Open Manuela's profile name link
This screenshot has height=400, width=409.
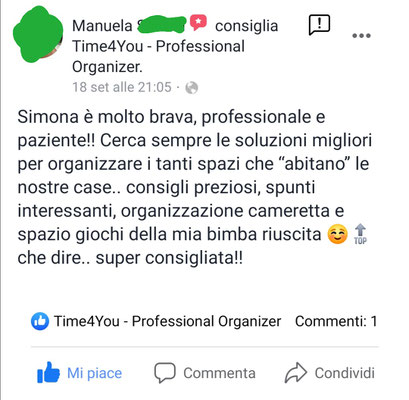[x=128, y=26]
